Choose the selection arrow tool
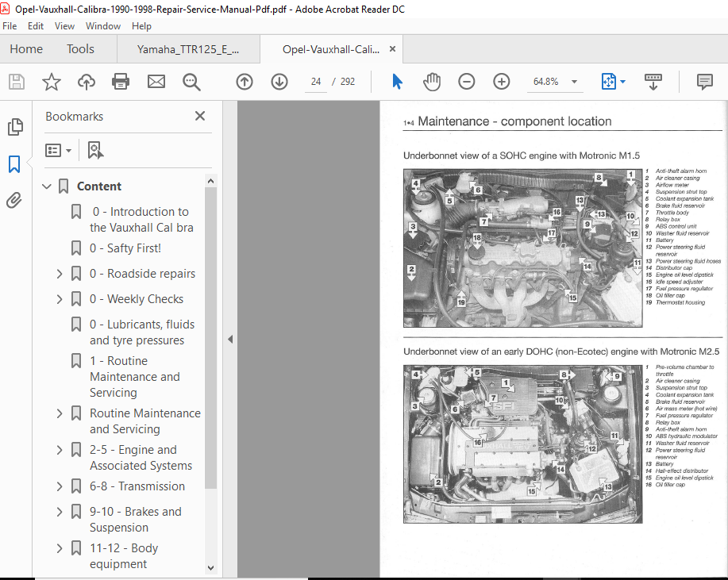The height and width of the screenshot is (580, 728). pos(397,82)
